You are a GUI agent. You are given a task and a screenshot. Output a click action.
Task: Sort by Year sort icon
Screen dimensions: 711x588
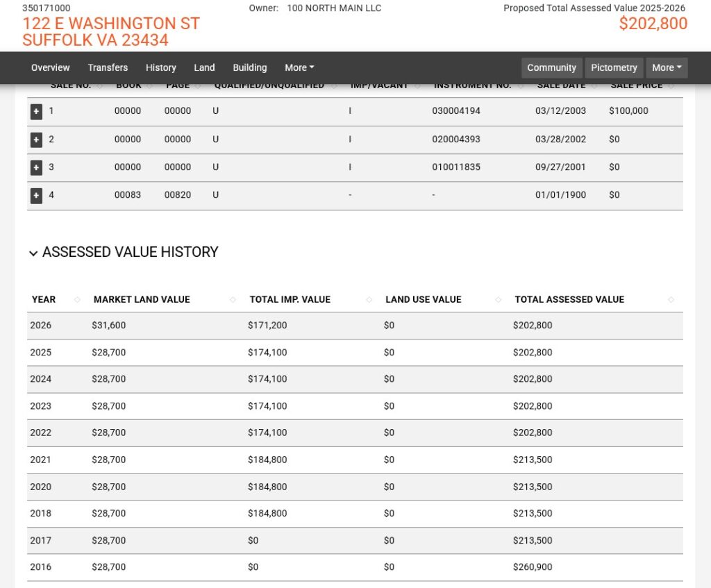click(77, 300)
